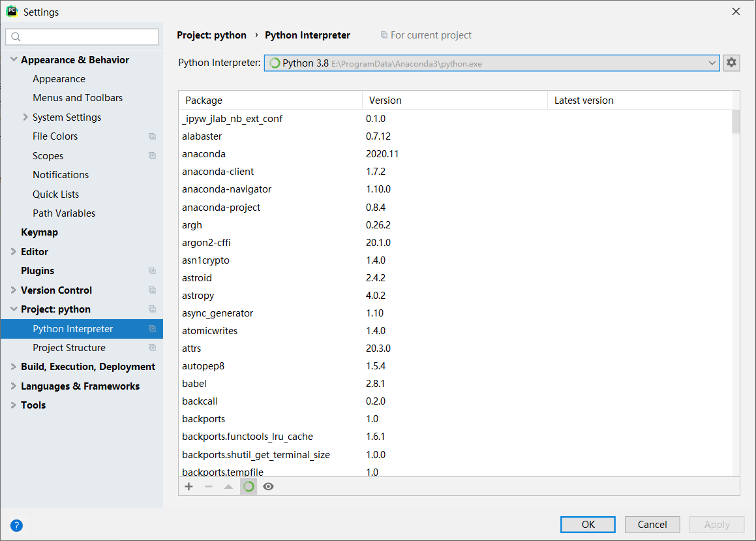756x541 pixels.
Task: Click the OK button
Action: coord(588,525)
